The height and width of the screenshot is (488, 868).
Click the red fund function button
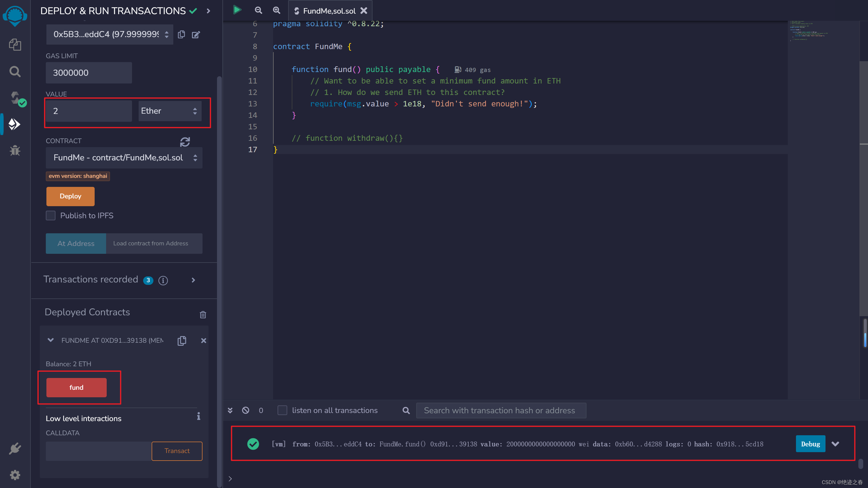click(x=77, y=388)
